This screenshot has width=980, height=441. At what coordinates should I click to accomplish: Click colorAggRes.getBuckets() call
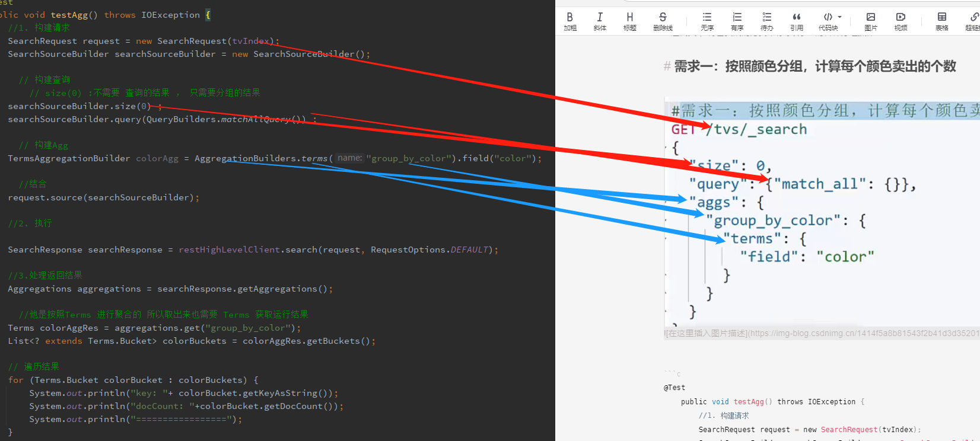pyautogui.click(x=306, y=341)
